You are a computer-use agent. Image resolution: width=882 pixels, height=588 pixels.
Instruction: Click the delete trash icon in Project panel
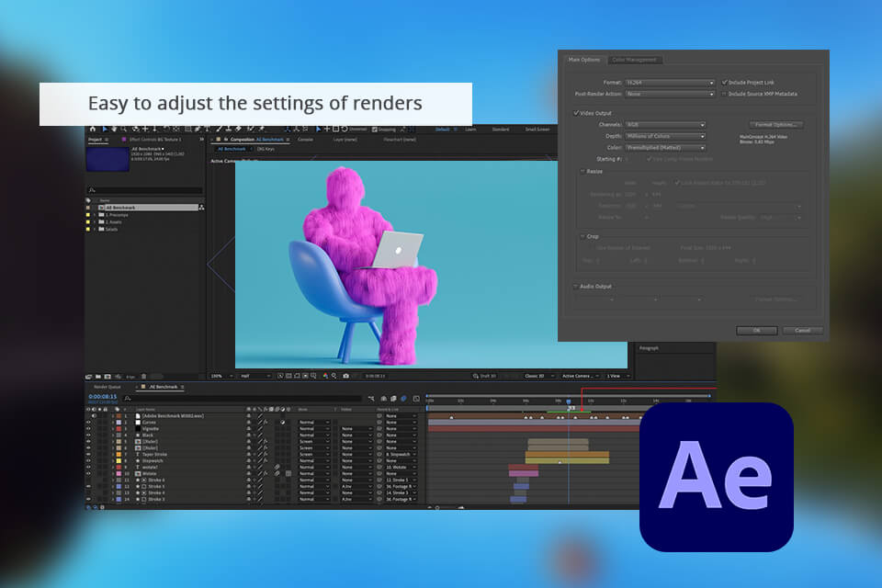143,377
